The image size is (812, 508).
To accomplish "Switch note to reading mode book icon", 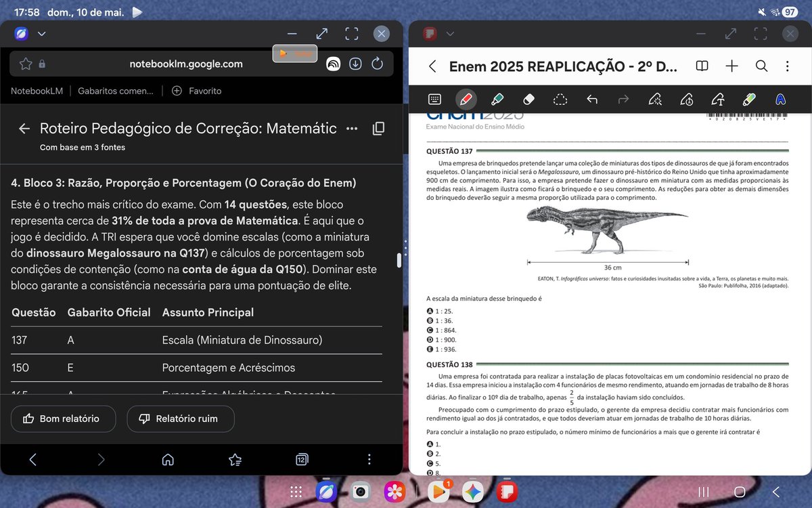I will click(702, 66).
